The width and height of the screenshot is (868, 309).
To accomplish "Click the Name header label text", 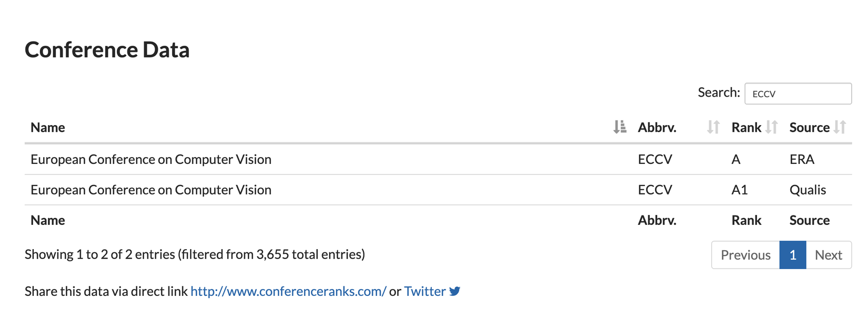I will tap(48, 127).
